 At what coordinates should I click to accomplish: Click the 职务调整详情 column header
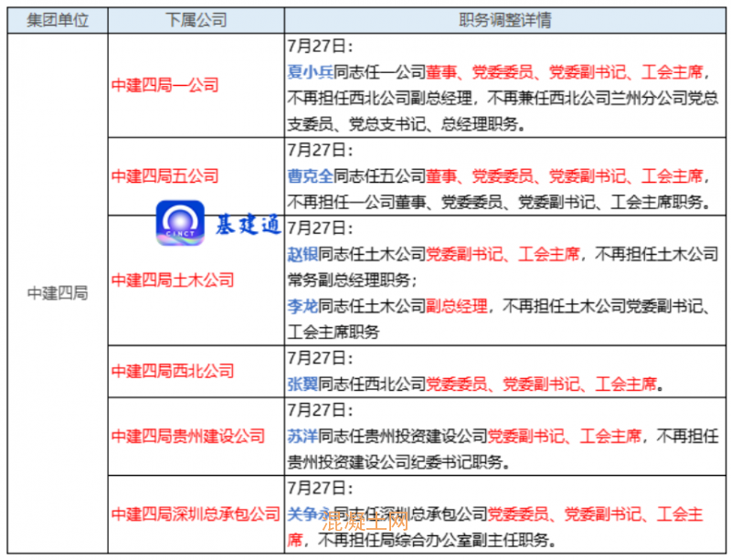click(x=505, y=20)
